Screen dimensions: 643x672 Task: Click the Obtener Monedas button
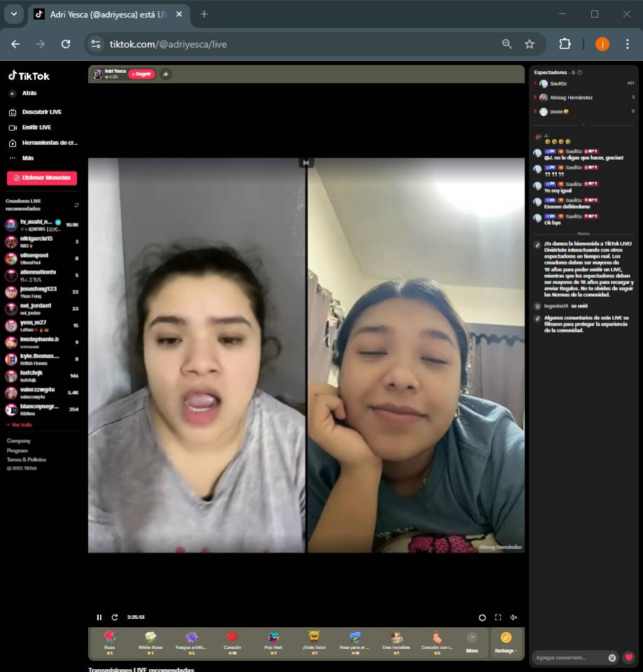(x=42, y=178)
